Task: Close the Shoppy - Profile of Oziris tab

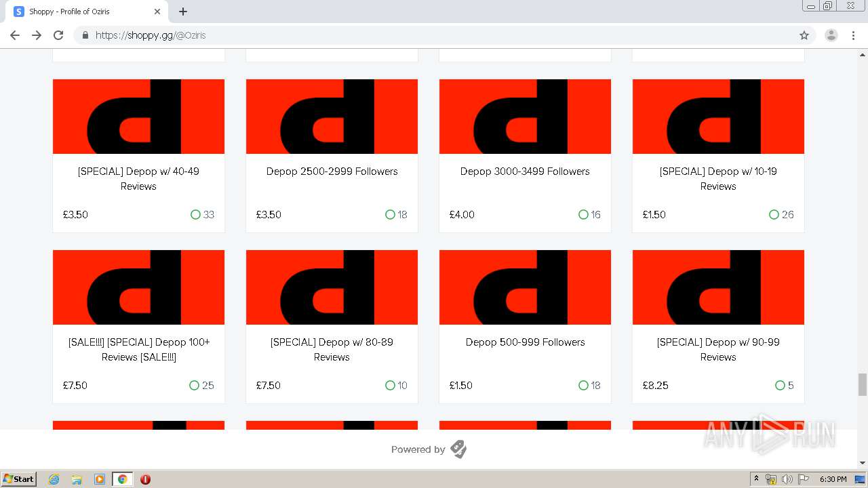Action: [157, 12]
